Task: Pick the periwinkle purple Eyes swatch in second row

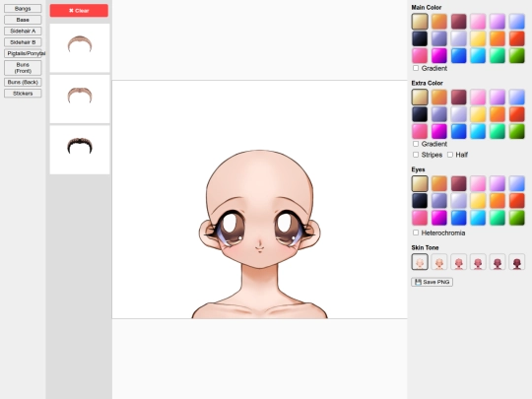Action: point(439,201)
